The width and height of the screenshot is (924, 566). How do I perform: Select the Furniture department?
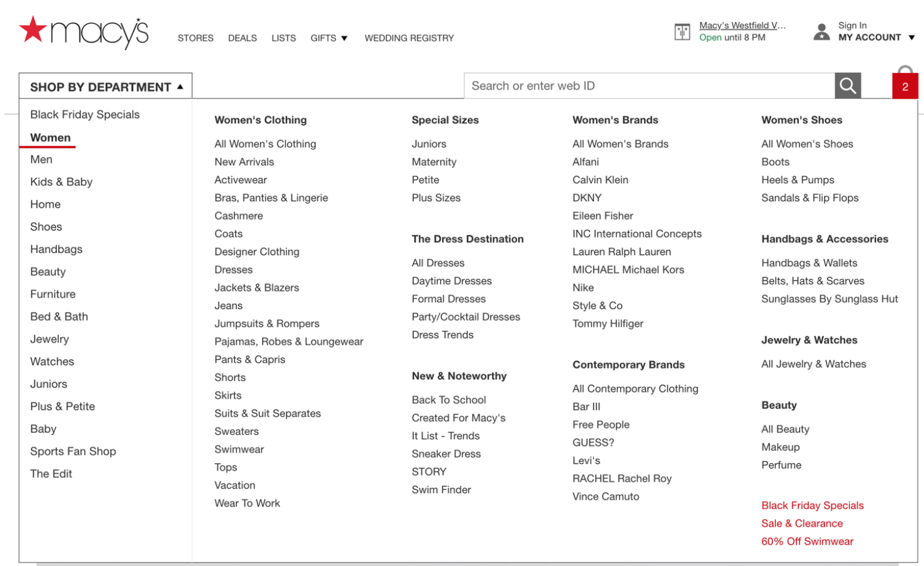(53, 294)
